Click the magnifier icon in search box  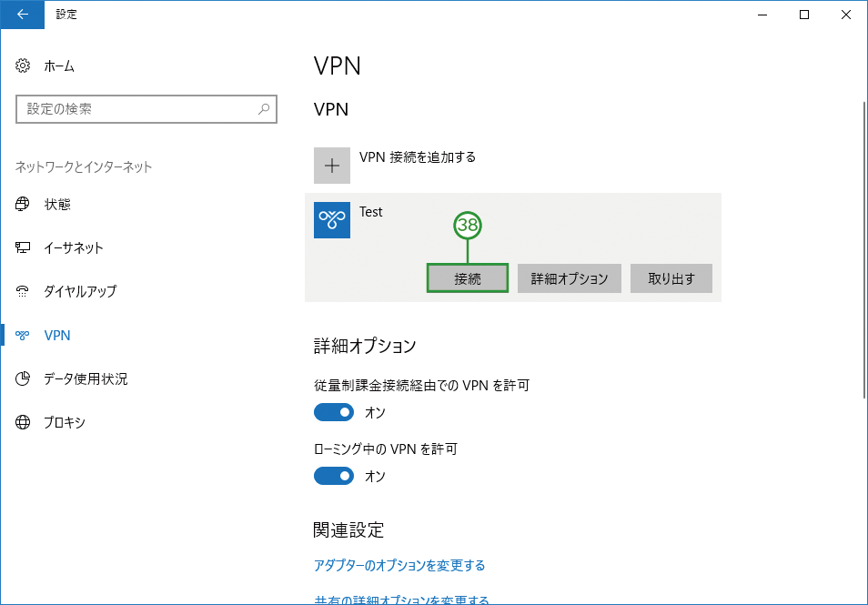264,109
